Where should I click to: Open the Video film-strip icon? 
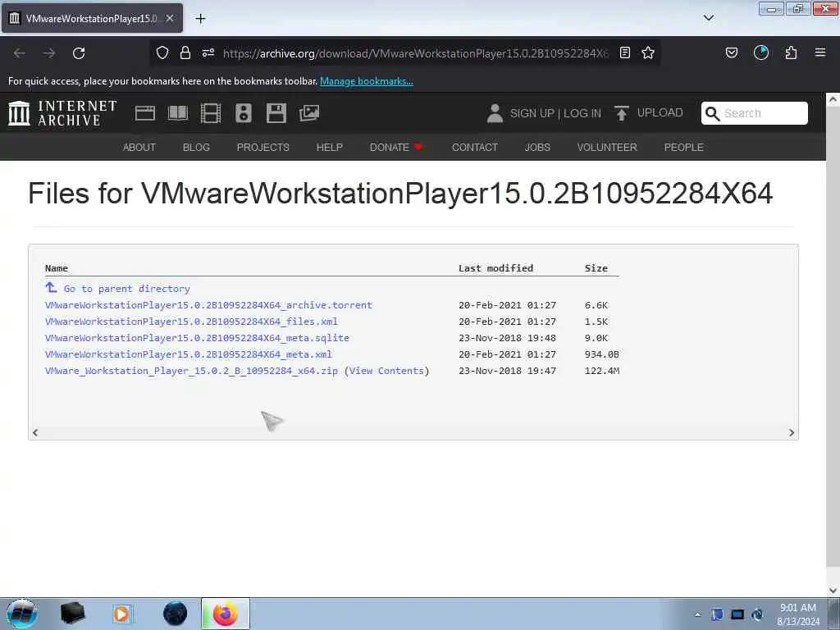211,113
